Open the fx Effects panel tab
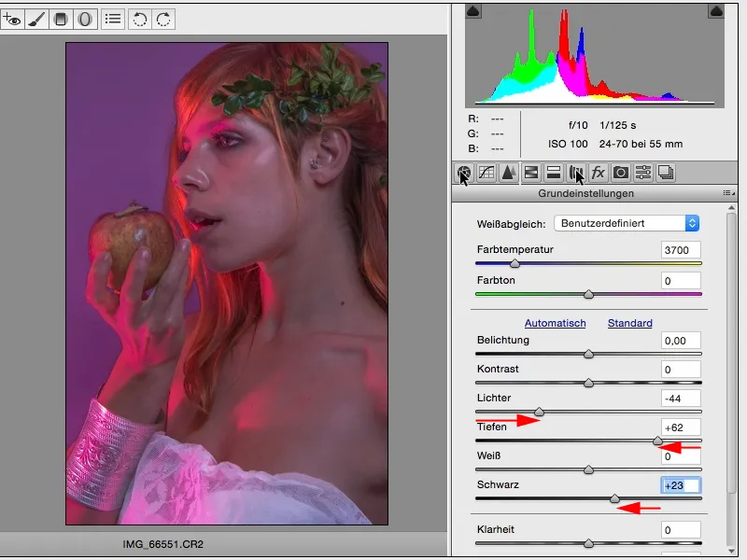The image size is (747, 560). pyautogui.click(x=599, y=173)
